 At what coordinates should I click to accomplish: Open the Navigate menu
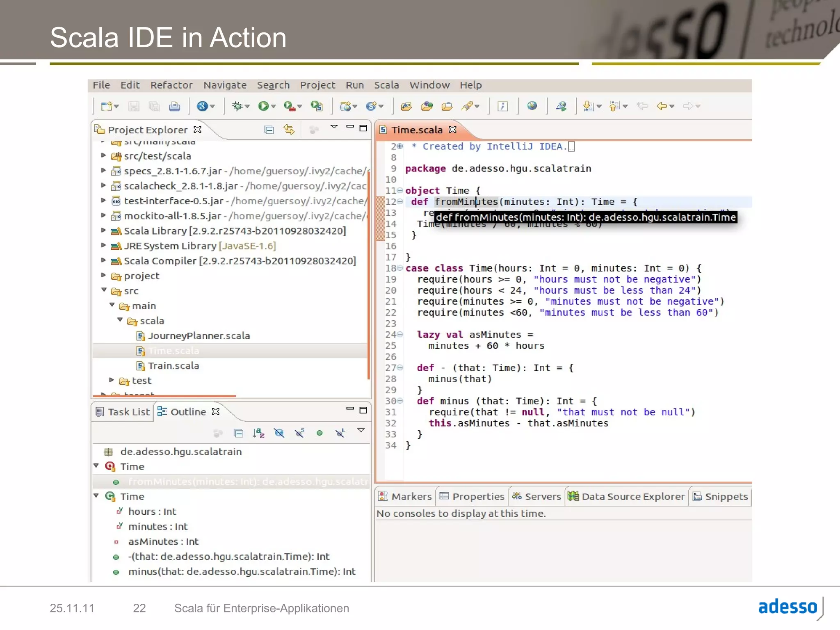225,85
